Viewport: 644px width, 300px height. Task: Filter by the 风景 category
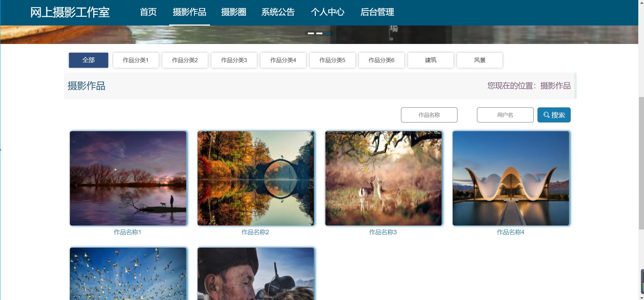pyautogui.click(x=480, y=60)
